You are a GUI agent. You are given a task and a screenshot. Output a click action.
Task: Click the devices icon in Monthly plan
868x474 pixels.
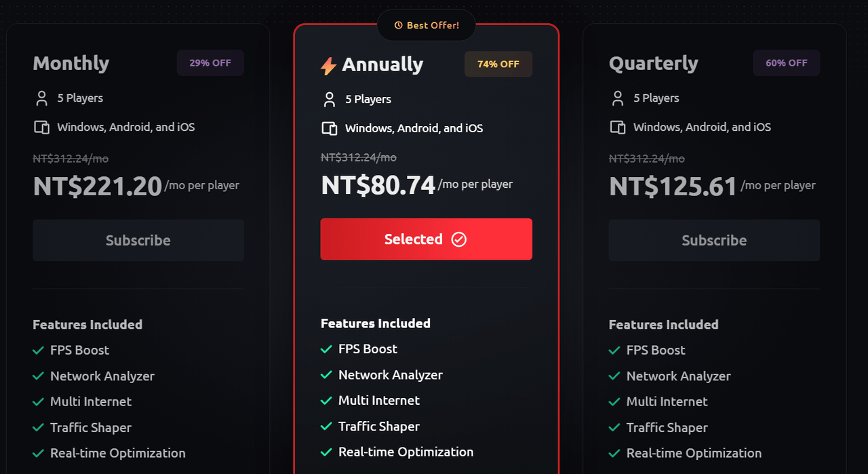point(41,127)
